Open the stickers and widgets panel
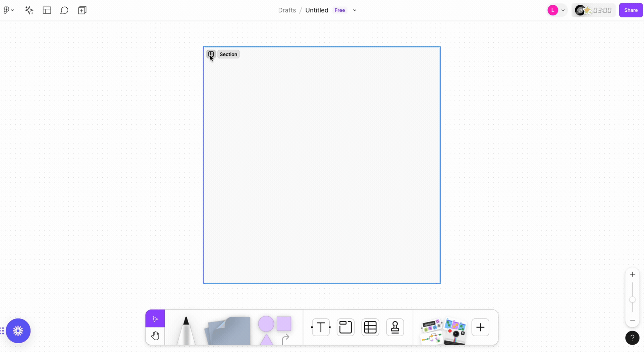The width and height of the screenshot is (644, 352). point(443,330)
